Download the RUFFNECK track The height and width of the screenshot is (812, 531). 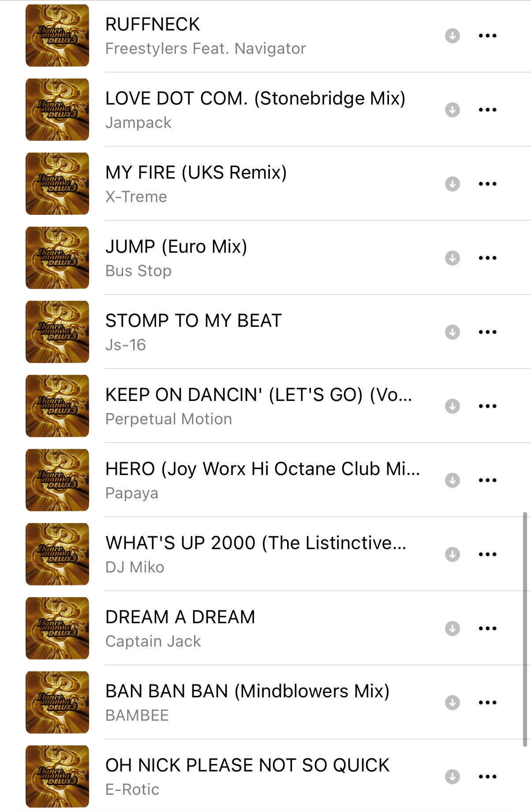(452, 35)
